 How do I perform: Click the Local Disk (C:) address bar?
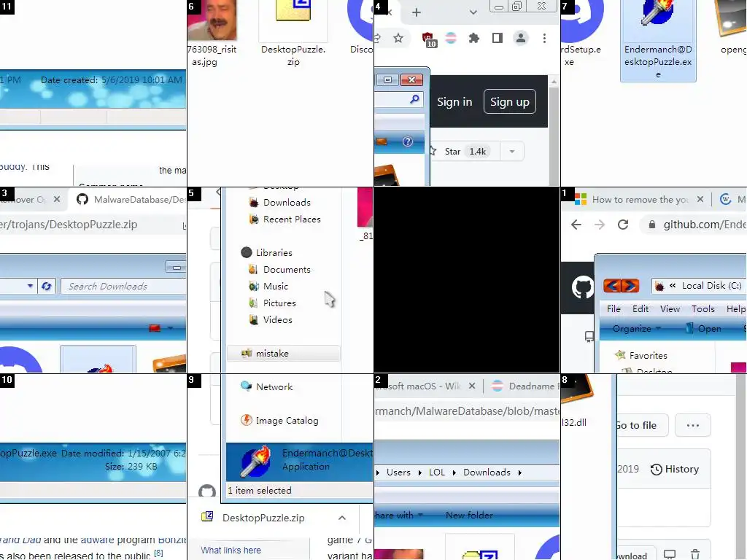coord(698,286)
